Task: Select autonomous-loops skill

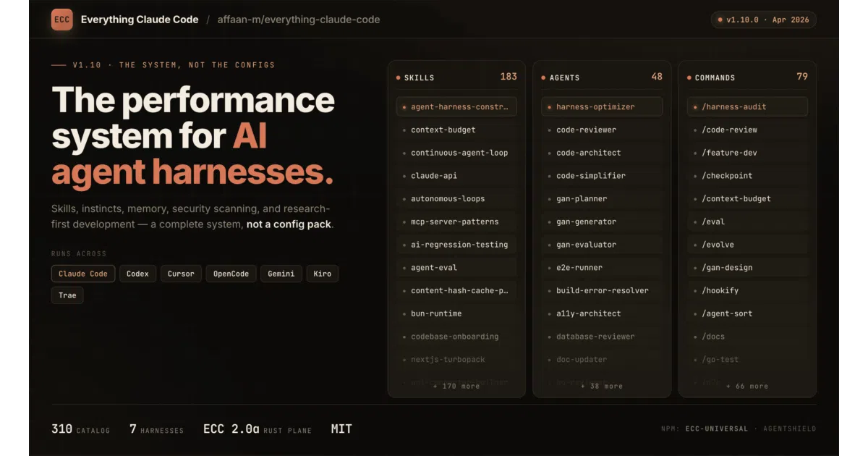Action: coord(456,199)
